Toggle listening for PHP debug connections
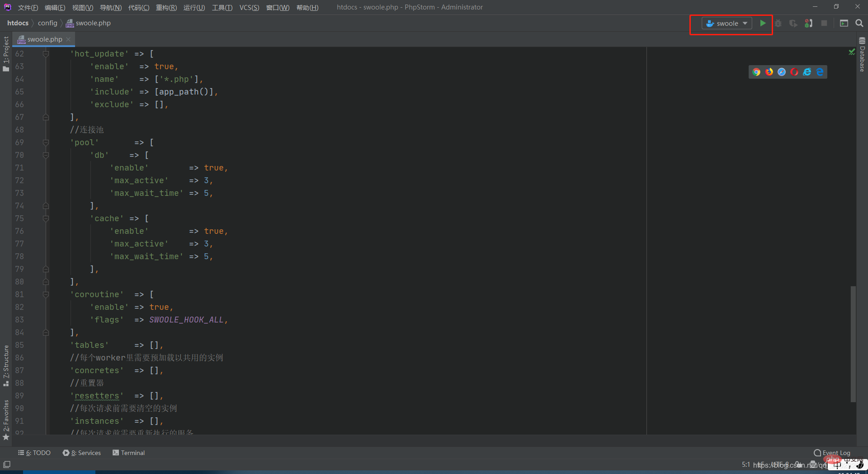Viewport: 868px width, 474px height. click(x=809, y=23)
